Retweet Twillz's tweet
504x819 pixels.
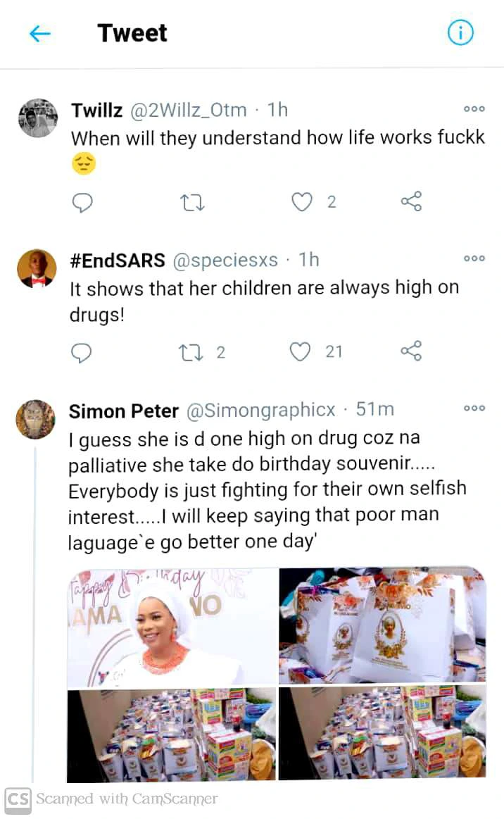pyautogui.click(x=192, y=203)
